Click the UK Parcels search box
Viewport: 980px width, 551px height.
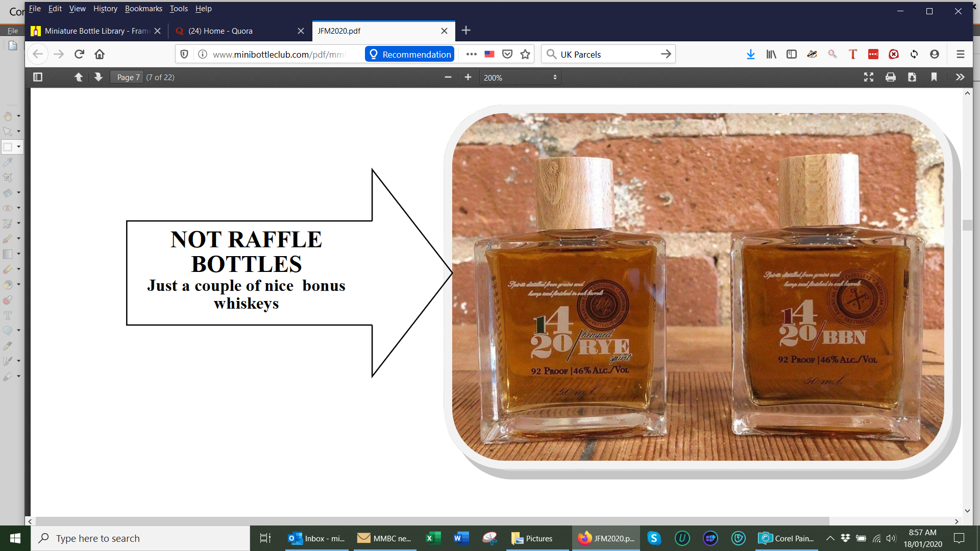pos(607,54)
